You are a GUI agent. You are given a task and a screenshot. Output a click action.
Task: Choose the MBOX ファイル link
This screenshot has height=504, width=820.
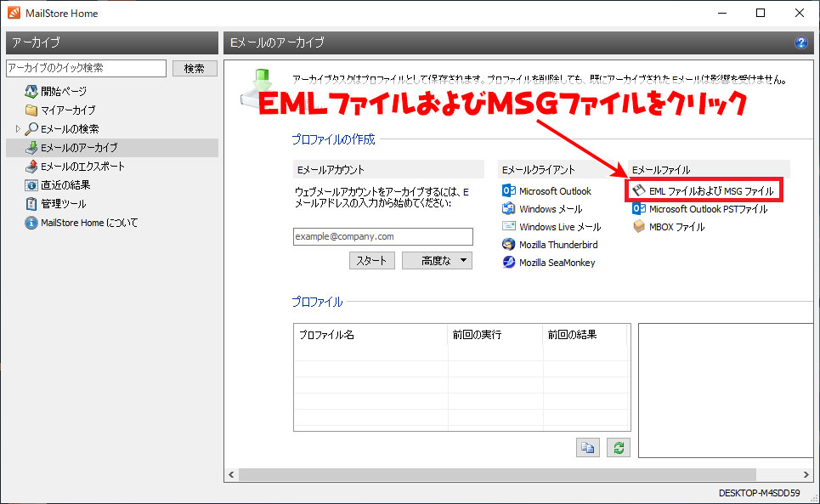tap(676, 227)
